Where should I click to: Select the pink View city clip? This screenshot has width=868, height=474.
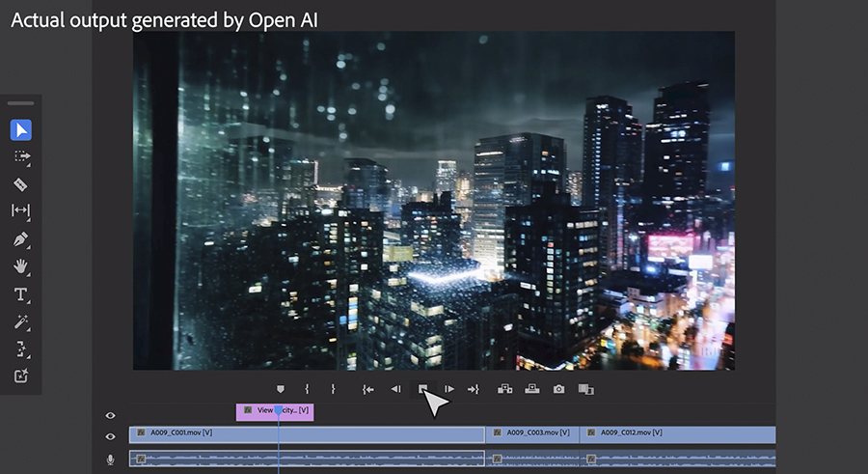275,412
